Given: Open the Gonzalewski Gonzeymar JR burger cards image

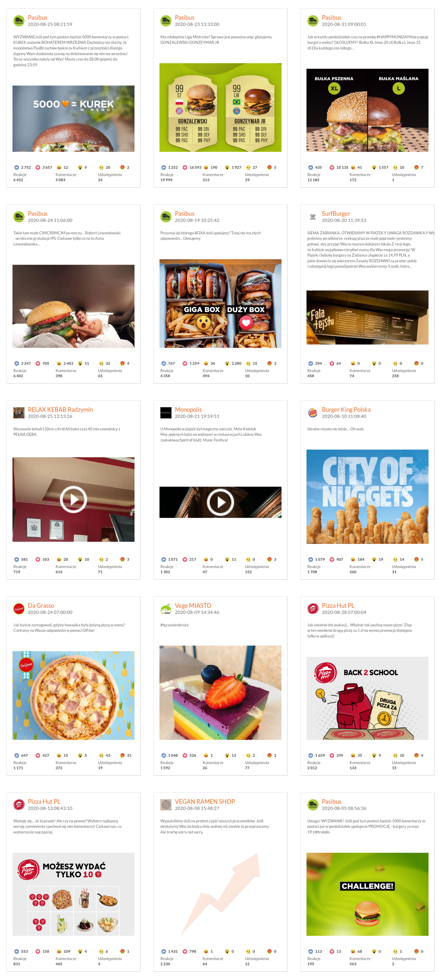Looking at the screenshot, I should click(220, 107).
